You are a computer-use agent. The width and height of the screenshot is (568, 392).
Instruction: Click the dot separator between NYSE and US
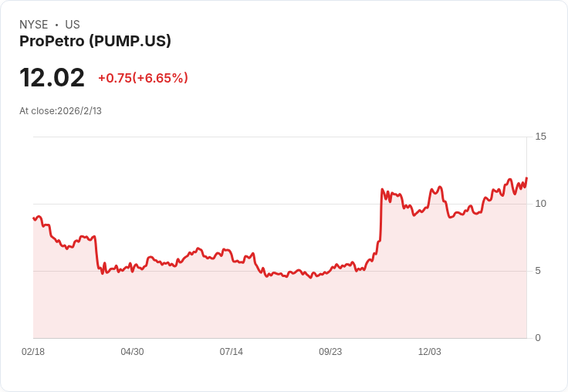pyautogui.click(x=56, y=25)
